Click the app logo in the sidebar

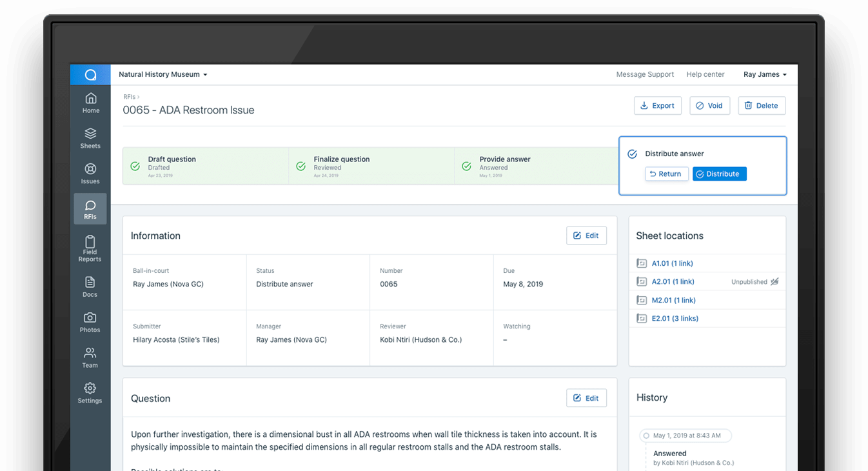coord(90,75)
